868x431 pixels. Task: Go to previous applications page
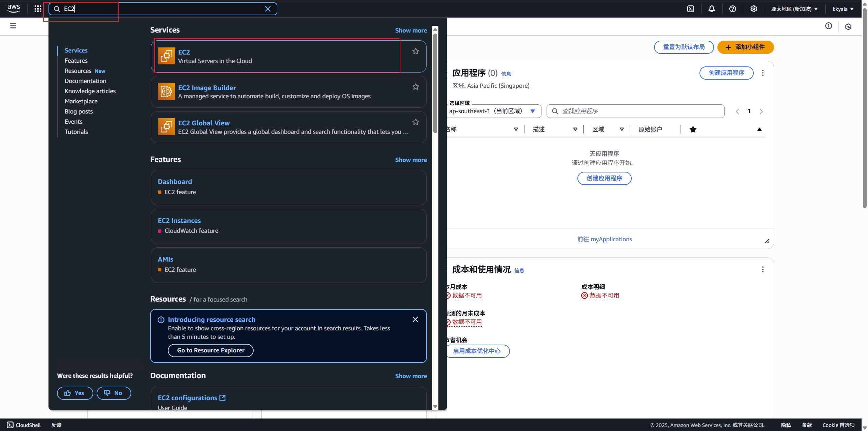coord(737,111)
